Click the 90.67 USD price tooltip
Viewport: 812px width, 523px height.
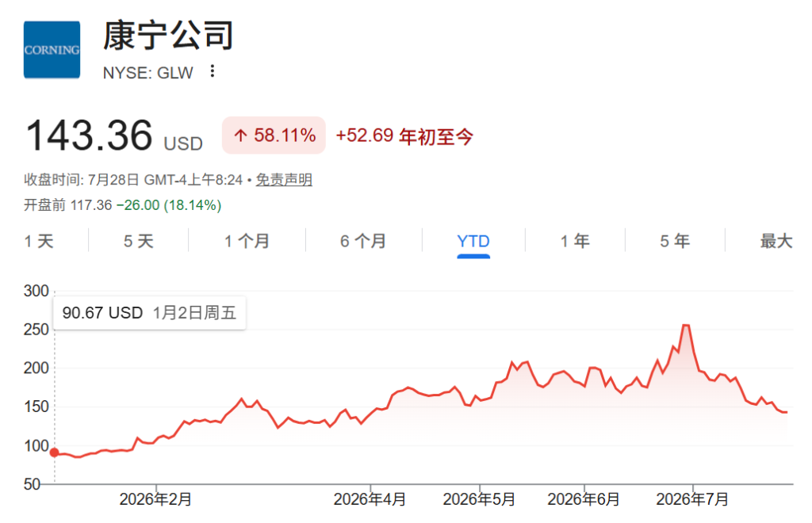(x=150, y=313)
